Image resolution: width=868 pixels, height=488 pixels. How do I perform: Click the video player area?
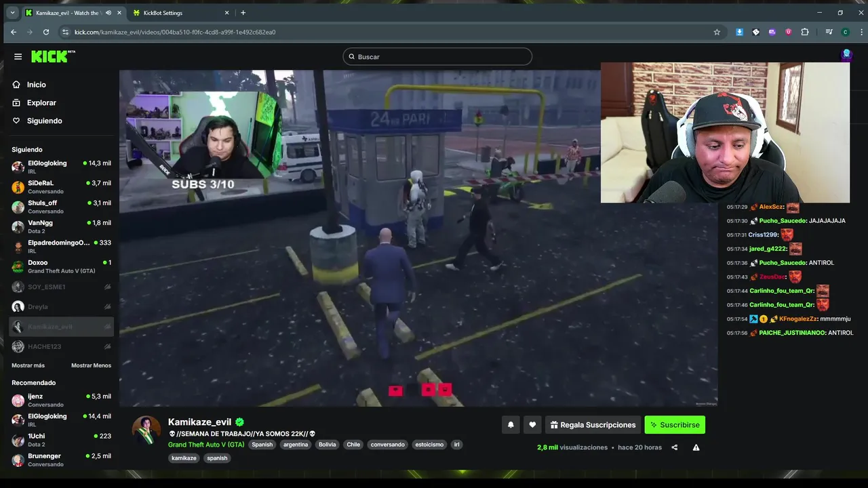[x=418, y=238]
